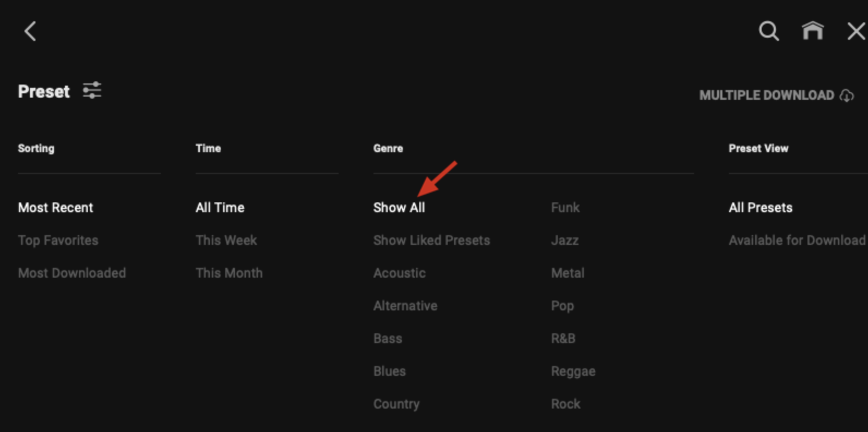Pick the Jazz genre filter

coord(565,240)
